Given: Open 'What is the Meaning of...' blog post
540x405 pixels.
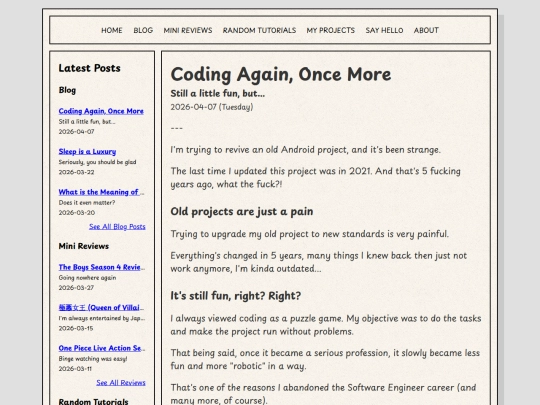Looking at the screenshot, I should (x=101, y=192).
